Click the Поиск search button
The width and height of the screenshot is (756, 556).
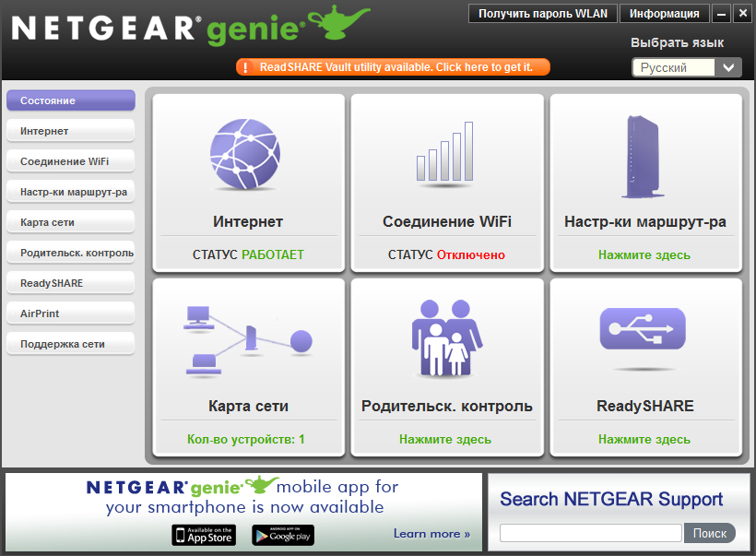pos(709,533)
